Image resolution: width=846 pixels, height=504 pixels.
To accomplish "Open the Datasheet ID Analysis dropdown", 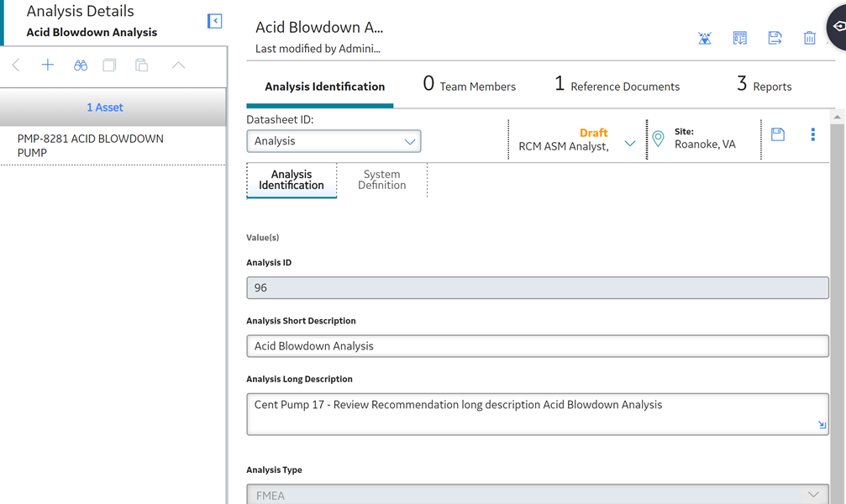I will (x=334, y=141).
